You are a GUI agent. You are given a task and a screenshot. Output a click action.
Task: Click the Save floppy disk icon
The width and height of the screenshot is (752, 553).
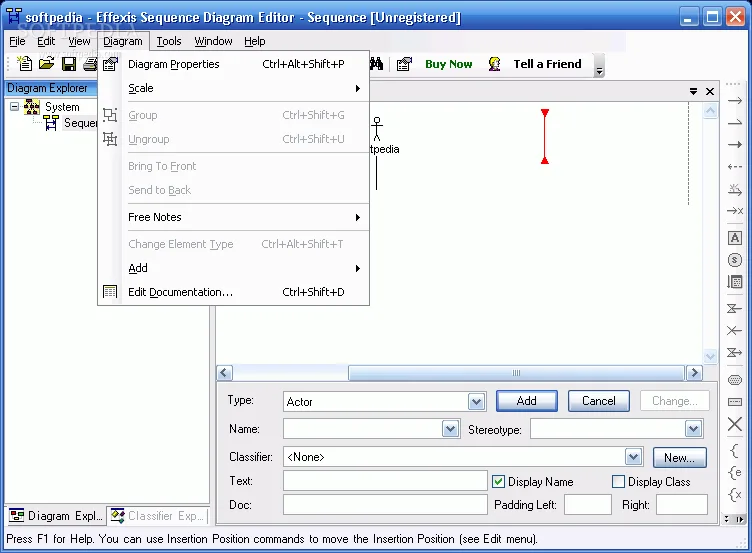pos(69,64)
